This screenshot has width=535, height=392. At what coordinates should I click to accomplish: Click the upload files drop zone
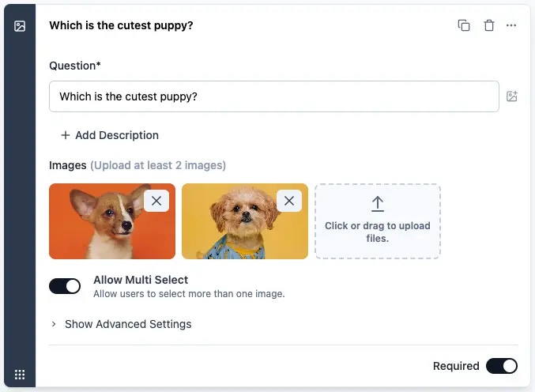(x=378, y=221)
